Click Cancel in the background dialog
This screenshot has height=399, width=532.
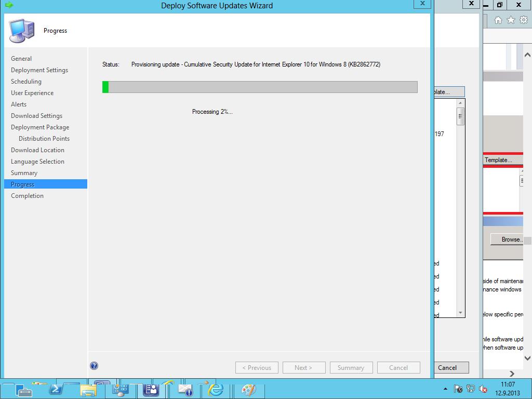coord(451,368)
